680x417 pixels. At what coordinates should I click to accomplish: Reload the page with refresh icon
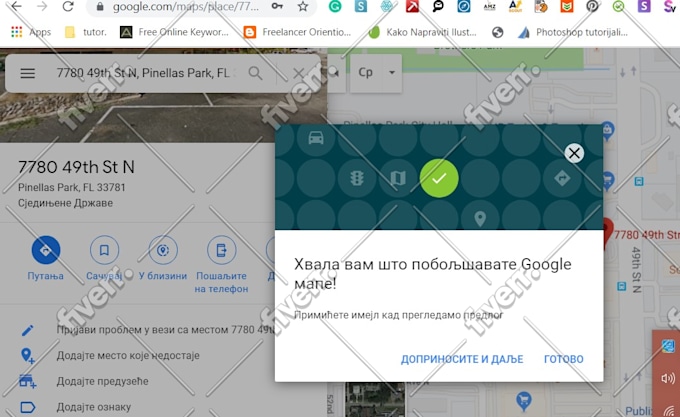(68, 6)
